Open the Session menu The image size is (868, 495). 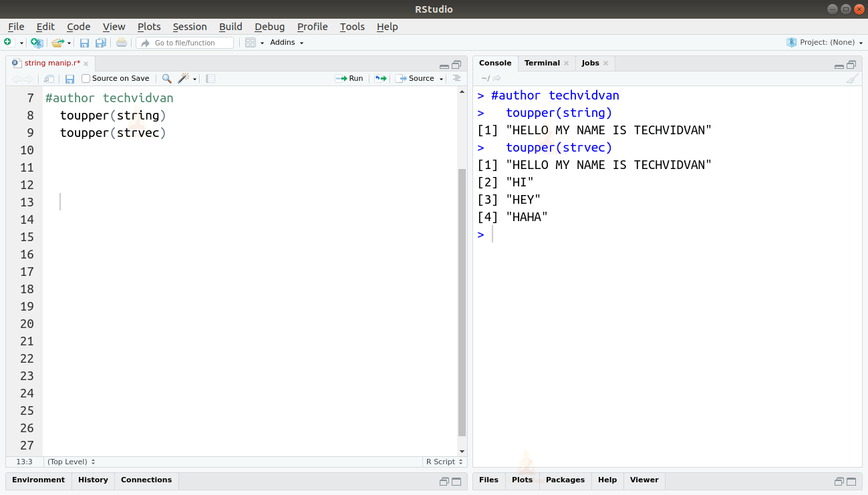(x=190, y=27)
